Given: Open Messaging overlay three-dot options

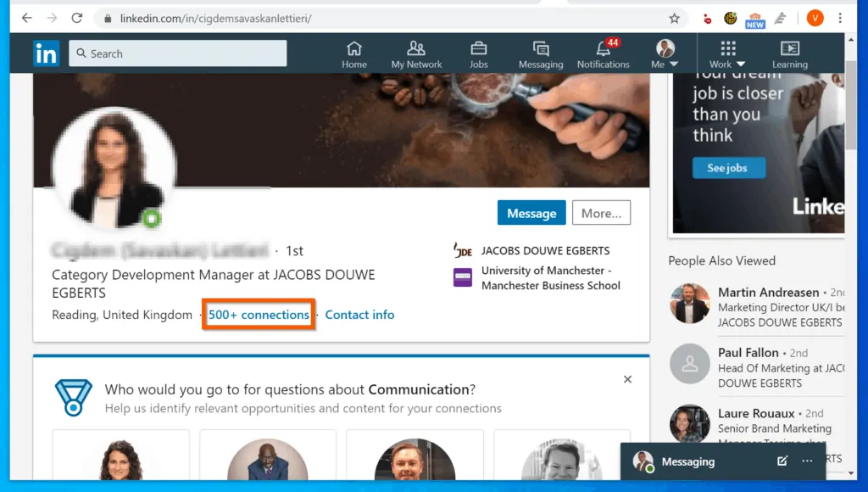Looking at the screenshot, I should [807, 461].
